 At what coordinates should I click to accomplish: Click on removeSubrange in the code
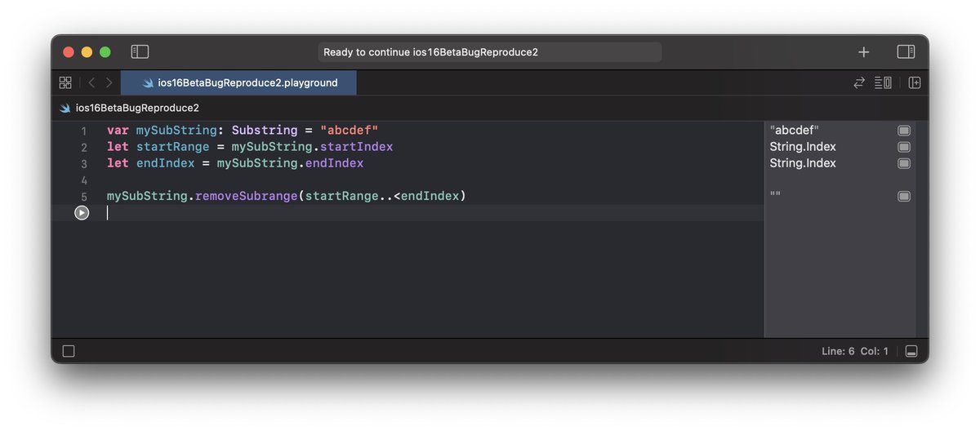(x=247, y=196)
